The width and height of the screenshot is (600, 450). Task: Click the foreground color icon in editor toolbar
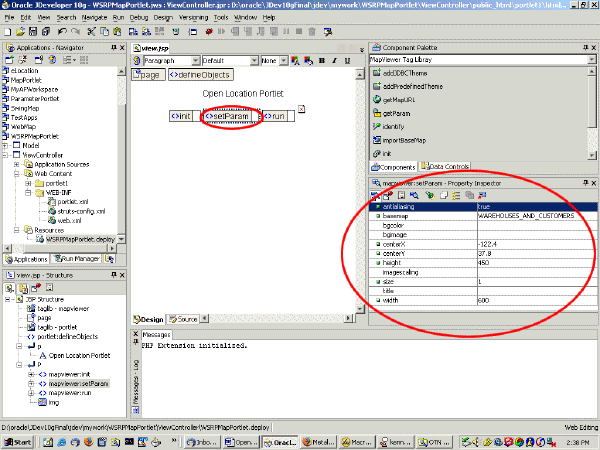click(295, 60)
